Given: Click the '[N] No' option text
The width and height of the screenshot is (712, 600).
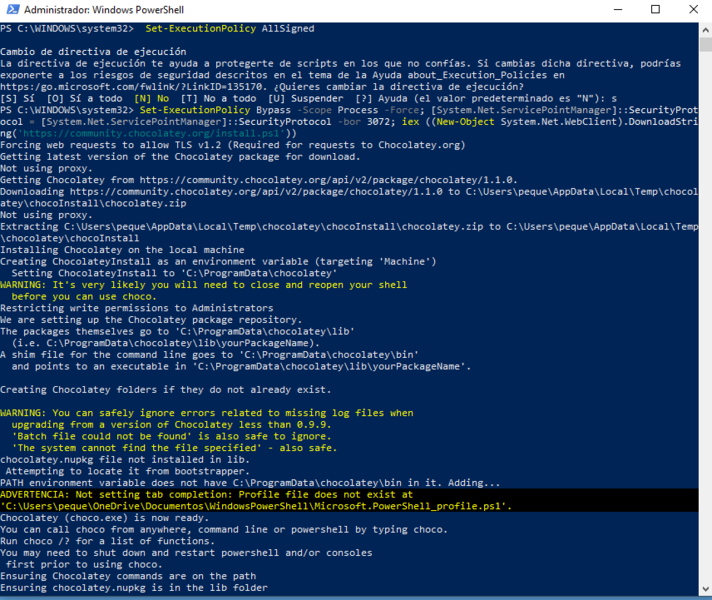Looking at the screenshot, I should click(152, 99).
